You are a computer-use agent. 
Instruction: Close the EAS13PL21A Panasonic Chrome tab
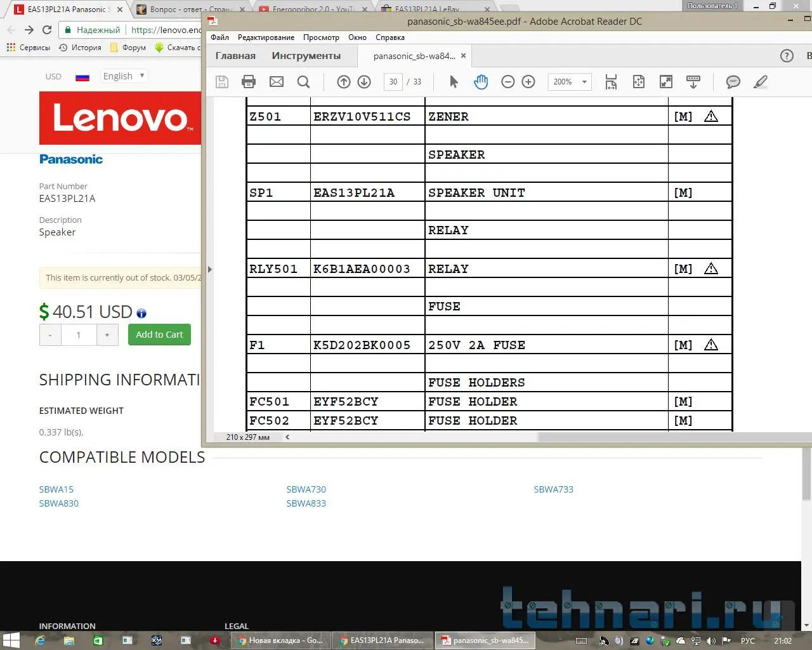[x=120, y=10]
